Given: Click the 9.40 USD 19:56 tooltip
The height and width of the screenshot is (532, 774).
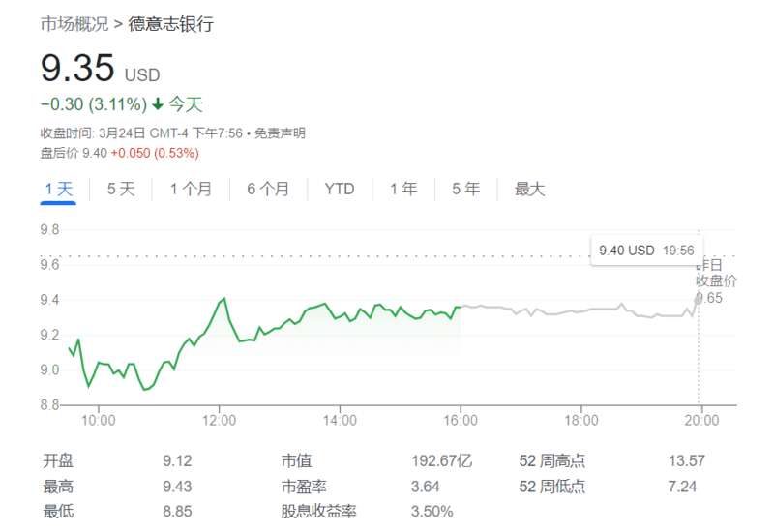Looking at the screenshot, I should (x=646, y=251).
